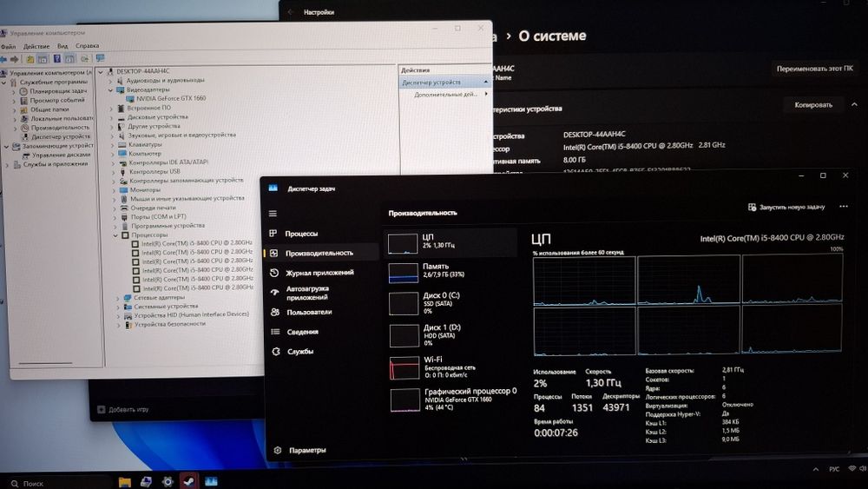
Task: Open Task Manager icon on taskbar
Action: [x=211, y=482]
